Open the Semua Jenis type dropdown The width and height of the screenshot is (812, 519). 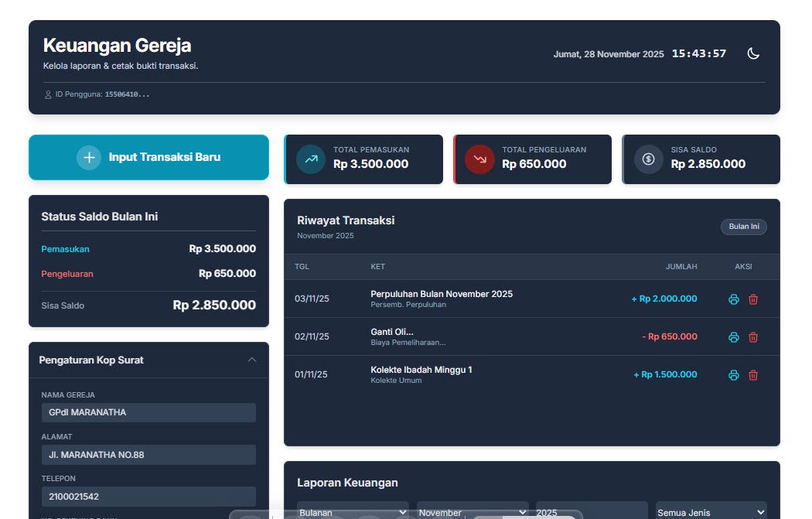pos(711,512)
